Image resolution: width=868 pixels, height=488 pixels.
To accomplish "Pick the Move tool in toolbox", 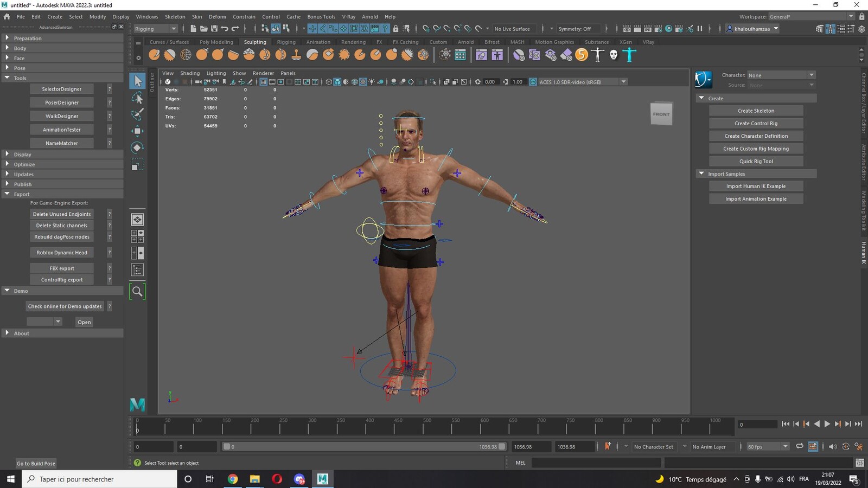I will [137, 131].
